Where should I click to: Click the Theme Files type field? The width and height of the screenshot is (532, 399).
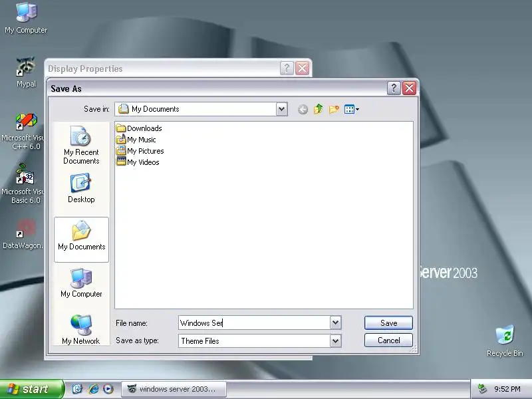pos(254,340)
